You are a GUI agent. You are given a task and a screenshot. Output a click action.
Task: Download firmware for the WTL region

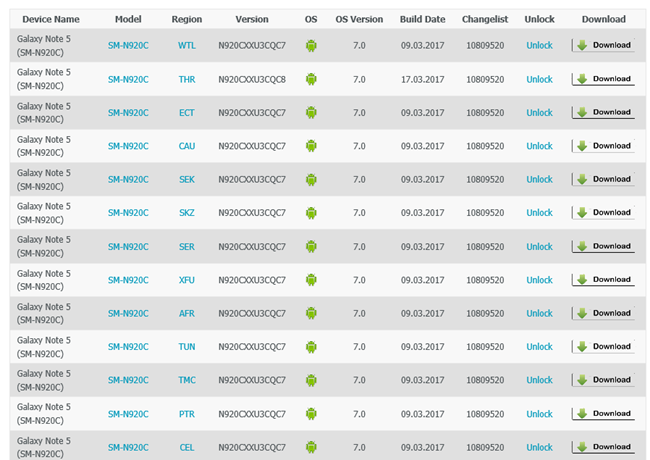(x=603, y=46)
